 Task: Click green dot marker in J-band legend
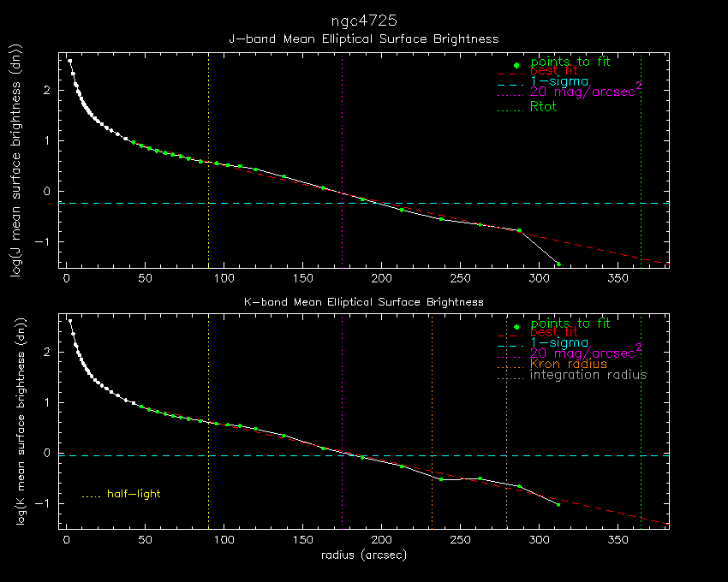516,65
